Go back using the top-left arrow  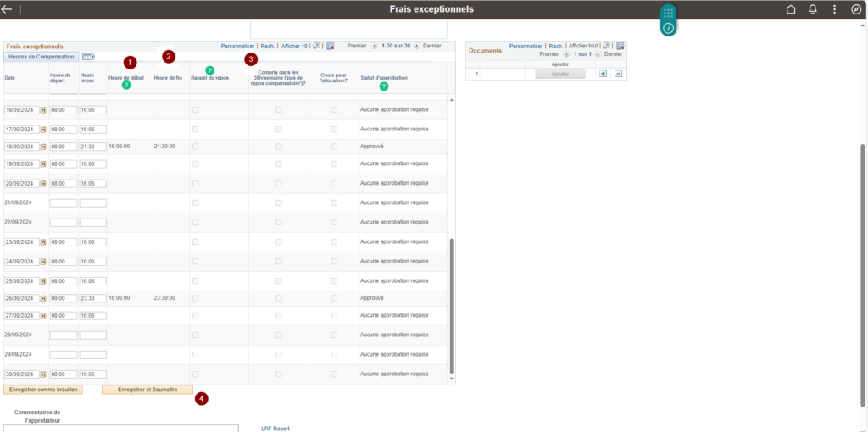pyautogui.click(x=8, y=9)
